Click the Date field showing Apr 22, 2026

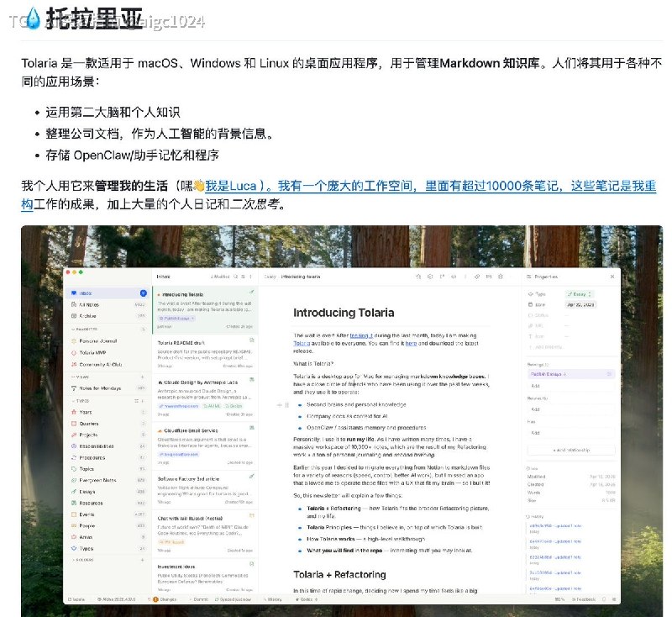point(580,305)
